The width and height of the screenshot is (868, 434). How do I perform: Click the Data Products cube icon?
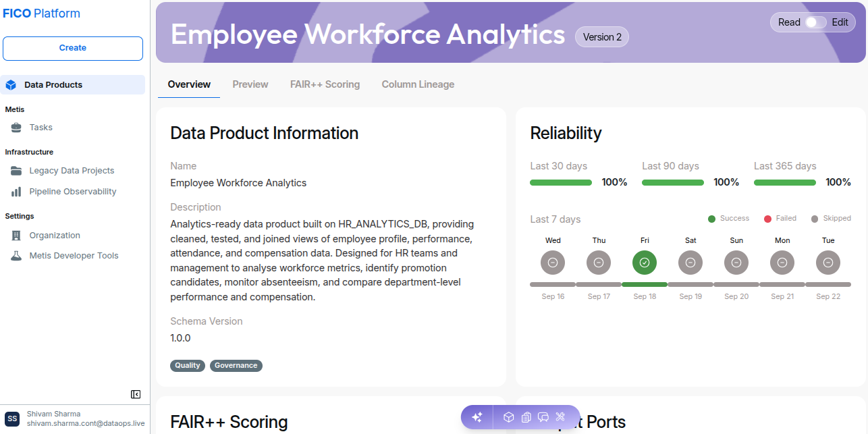point(11,85)
